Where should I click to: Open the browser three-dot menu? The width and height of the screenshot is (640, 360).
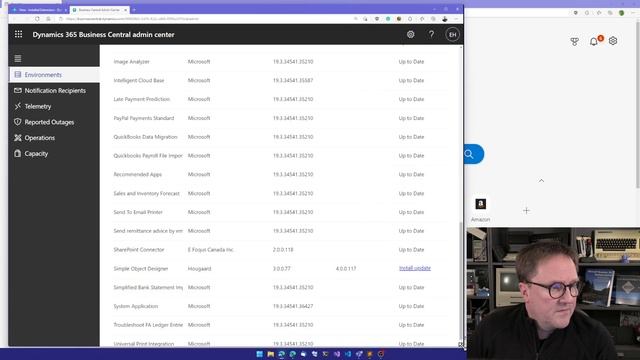tap(456, 19)
